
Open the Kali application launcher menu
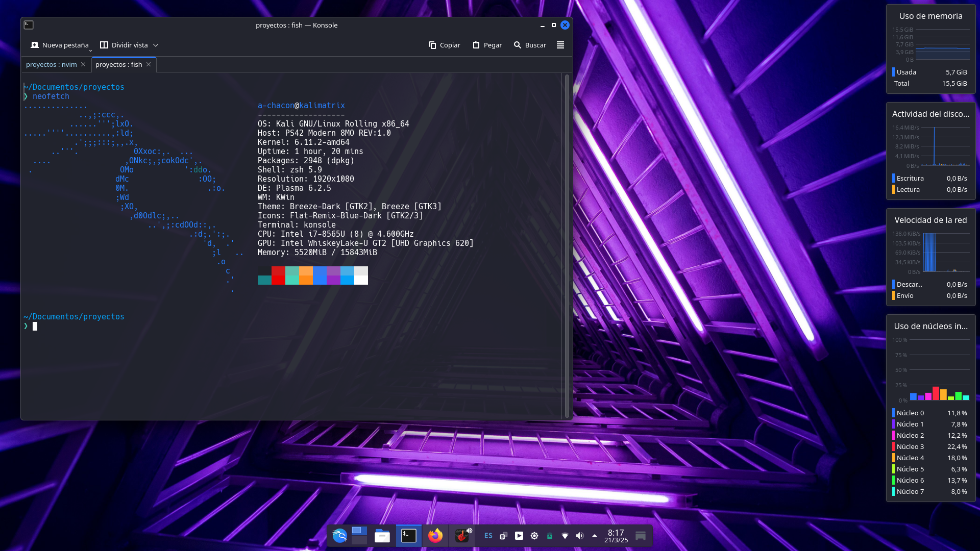[x=339, y=536]
